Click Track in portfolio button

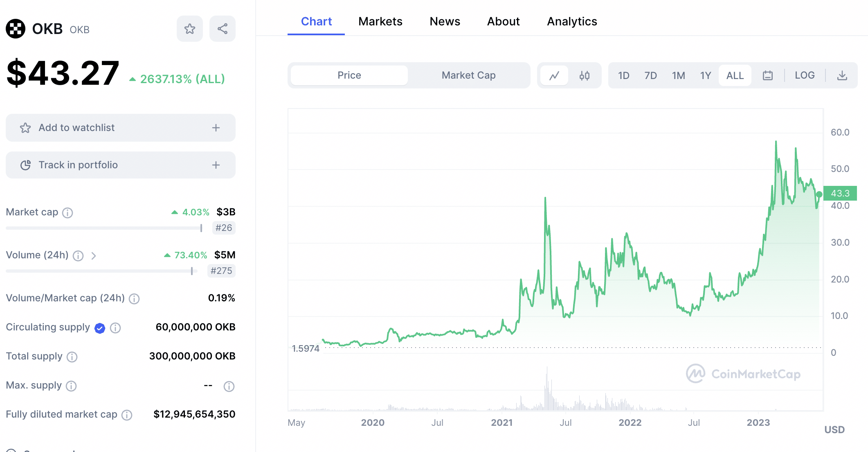tap(121, 165)
